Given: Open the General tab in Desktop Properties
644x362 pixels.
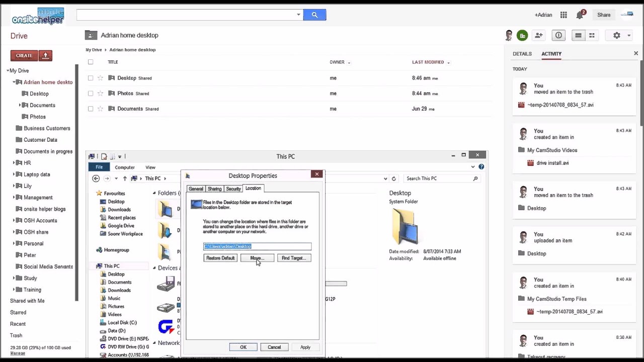Looking at the screenshot, I should coord(196,189).
